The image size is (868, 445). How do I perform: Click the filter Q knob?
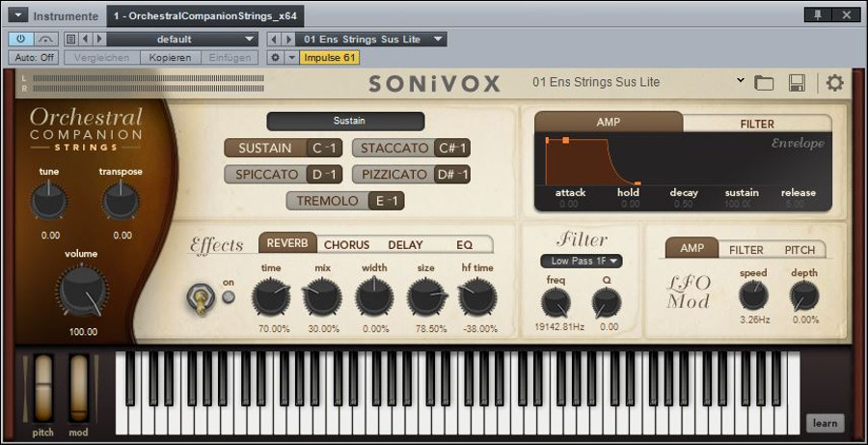point(607,304)
